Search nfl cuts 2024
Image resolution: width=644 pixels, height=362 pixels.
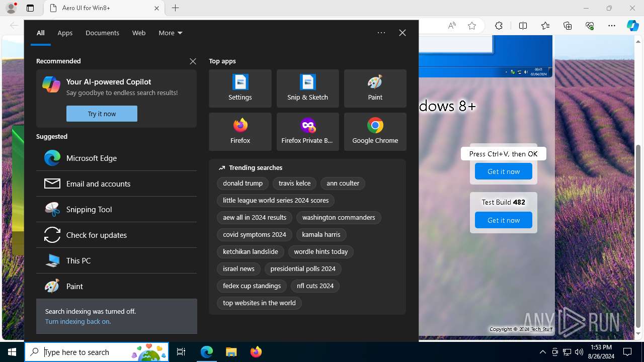coord(315,286)
